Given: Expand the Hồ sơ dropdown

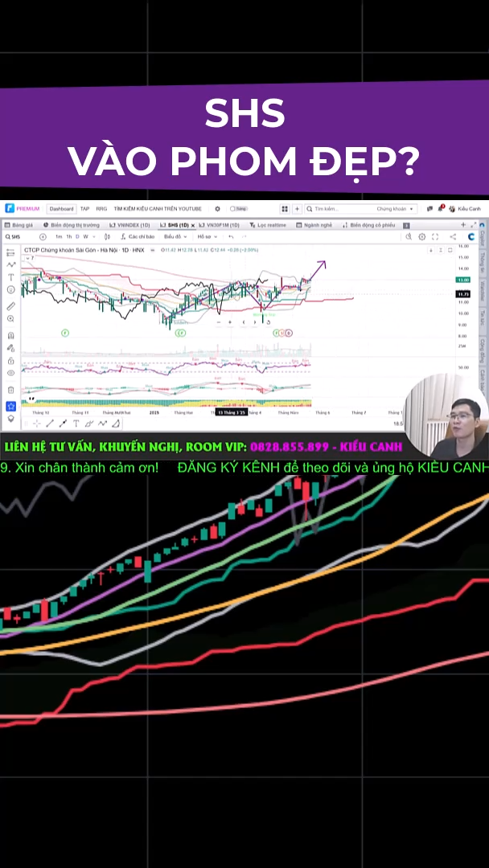Looking at the screenshot, I should point(206,237).
